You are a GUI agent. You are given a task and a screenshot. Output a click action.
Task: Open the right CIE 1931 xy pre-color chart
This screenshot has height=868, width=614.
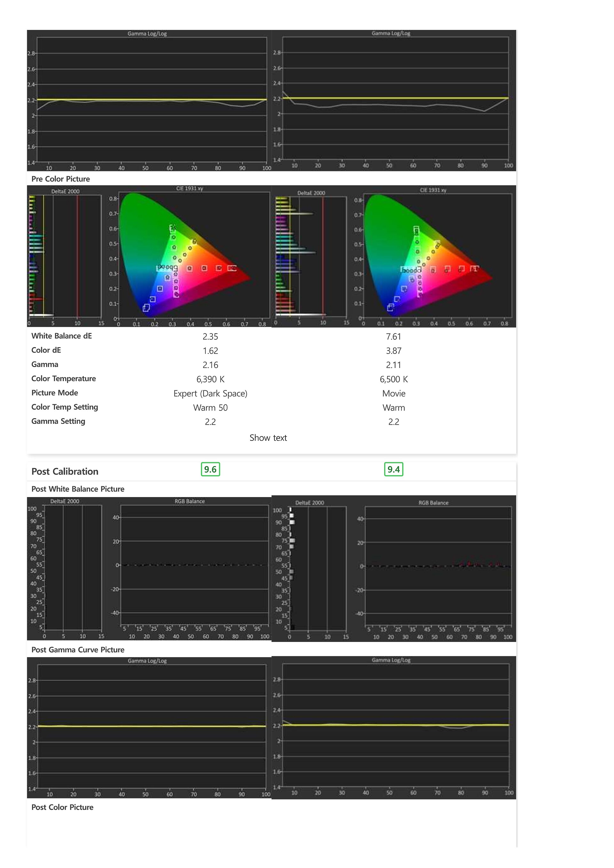[x=433, y=256]
